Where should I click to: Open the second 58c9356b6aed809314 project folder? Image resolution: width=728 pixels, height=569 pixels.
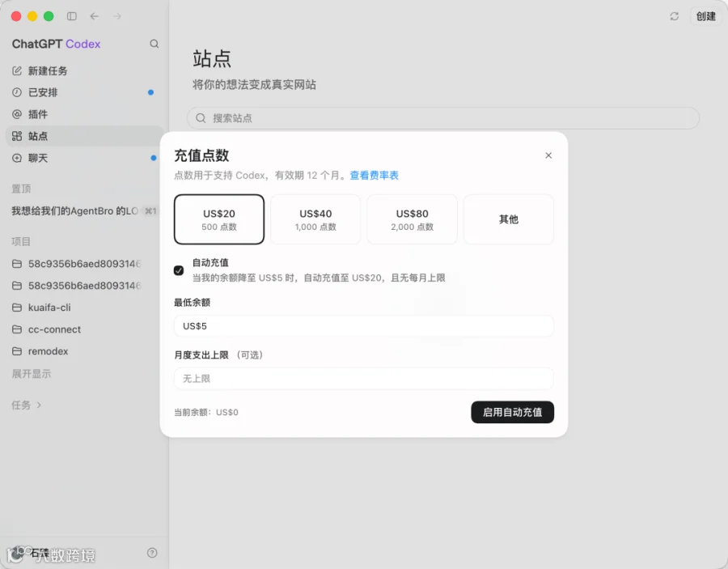coord(84,286)
